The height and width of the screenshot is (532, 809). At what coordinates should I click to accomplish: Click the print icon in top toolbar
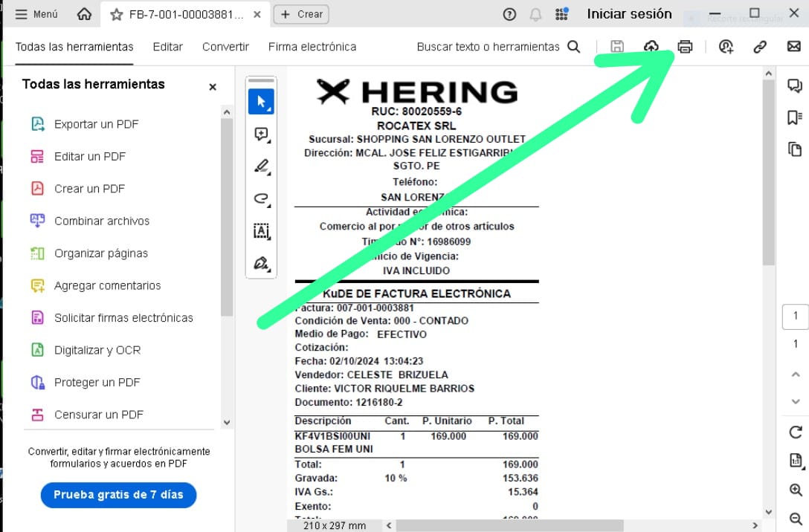685,47
